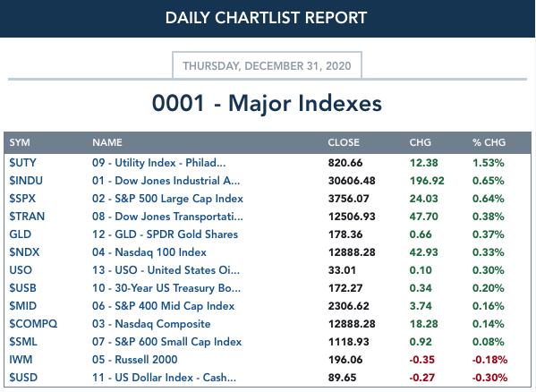Sort by the NAME column header
Viewport: 536px width, 392px height.
click(107, 142)
